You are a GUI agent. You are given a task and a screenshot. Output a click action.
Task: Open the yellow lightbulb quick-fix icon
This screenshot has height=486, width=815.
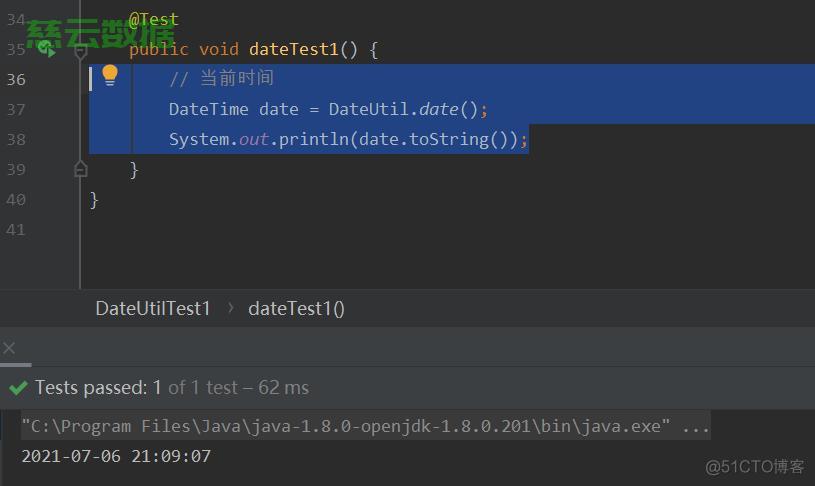(x=110, y=76)
